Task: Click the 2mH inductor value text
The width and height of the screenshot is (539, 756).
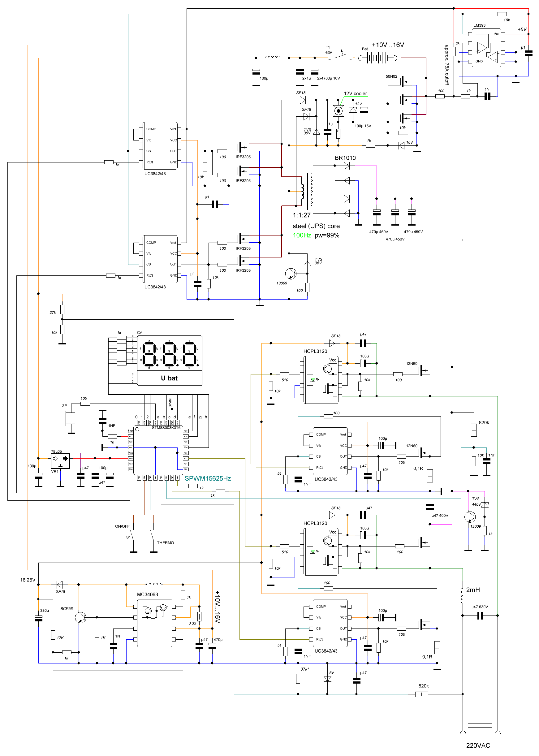Action: 473,590
